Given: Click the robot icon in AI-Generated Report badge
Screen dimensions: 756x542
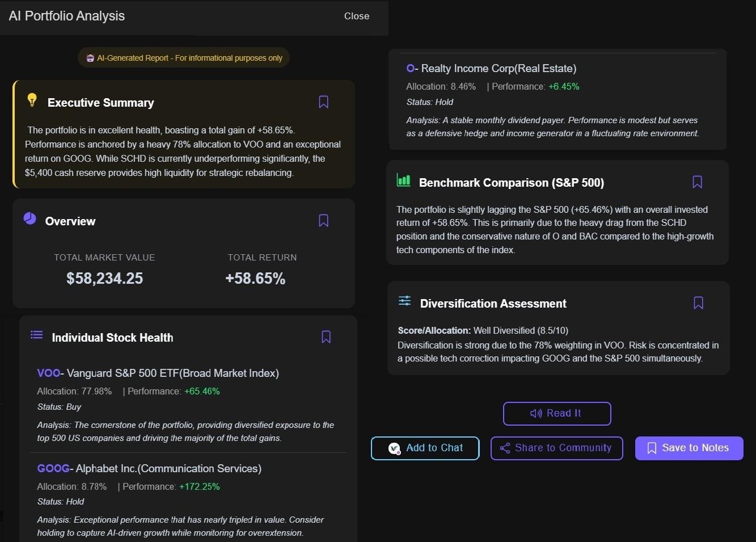Looking at the screenshot, I should 90,58.
